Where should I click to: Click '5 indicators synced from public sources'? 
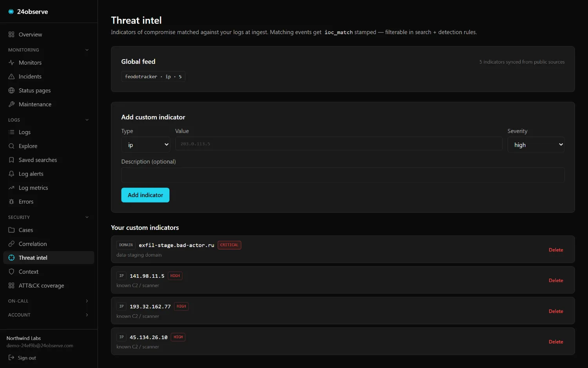tap(522, 62)
